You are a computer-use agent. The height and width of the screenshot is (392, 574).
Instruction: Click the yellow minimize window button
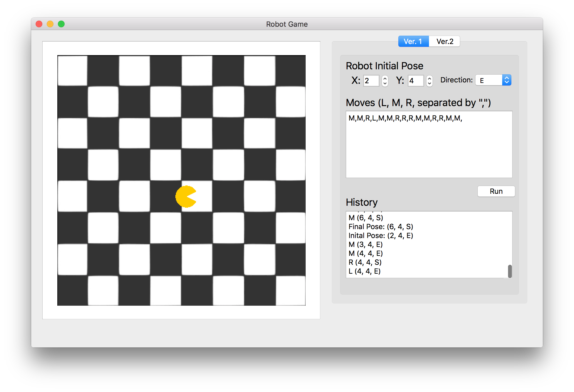(x=50, y=24)
